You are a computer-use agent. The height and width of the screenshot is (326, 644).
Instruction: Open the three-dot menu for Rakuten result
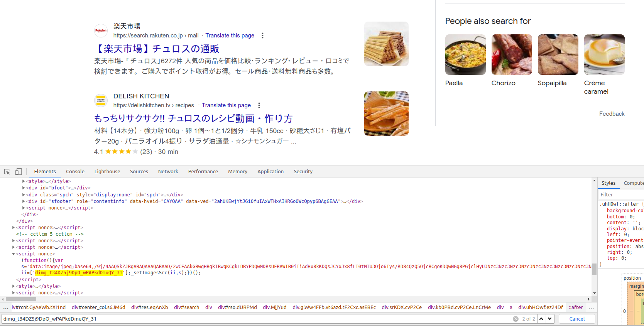[x=263, y=35]
